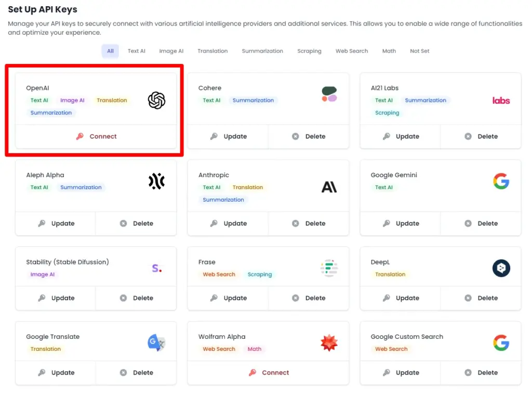Switch to the Text AI filter tab

pyautogui.click(x=136, y=51)
